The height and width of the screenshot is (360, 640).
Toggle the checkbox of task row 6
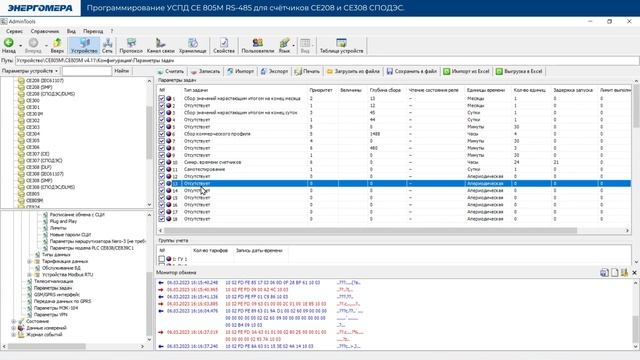pos(162,133)
